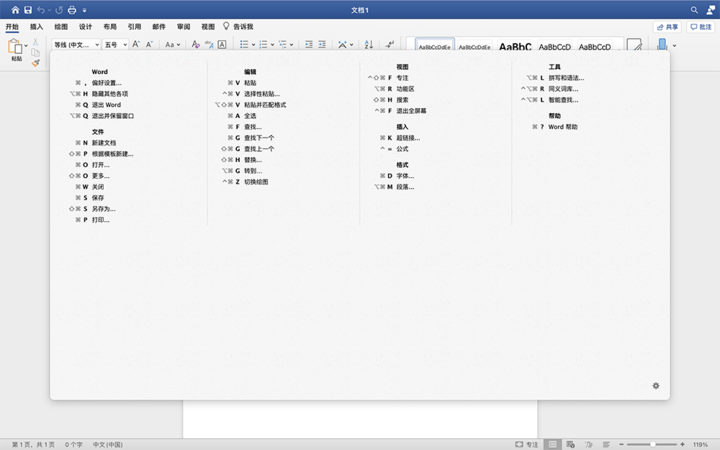Image resolution: width=720 pixels, height=450 pixels.
Task: Click the Paste clipboard icon
Action: point(16,47)
